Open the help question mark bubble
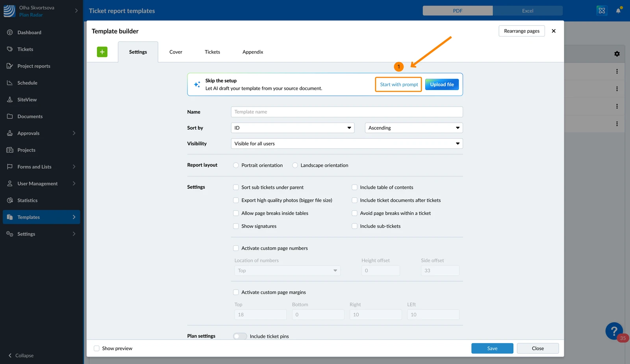This screenshot has height=364, width=630. 614,331
